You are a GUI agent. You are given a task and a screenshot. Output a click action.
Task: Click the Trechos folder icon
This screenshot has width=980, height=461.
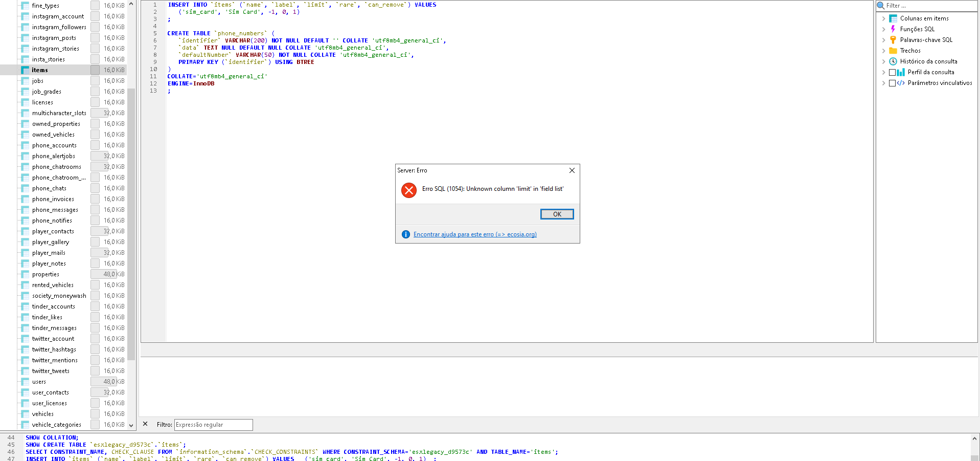pos(893,51)
